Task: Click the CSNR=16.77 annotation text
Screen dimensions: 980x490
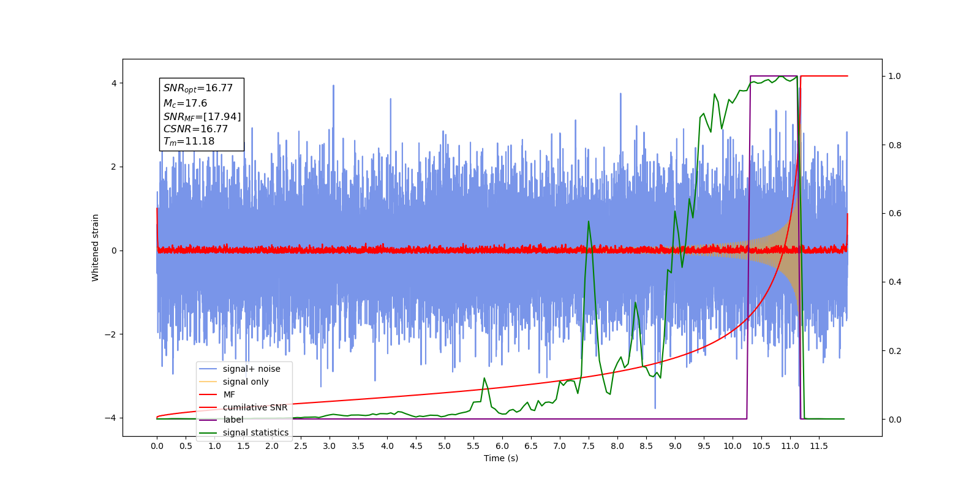Action: tap(195, 129)
